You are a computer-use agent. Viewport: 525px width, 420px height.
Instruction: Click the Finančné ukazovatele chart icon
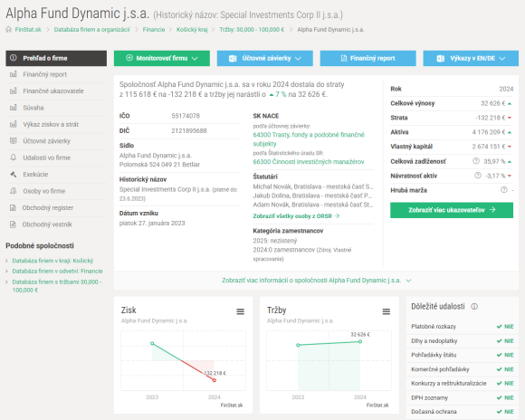click(x=13, y=91)
